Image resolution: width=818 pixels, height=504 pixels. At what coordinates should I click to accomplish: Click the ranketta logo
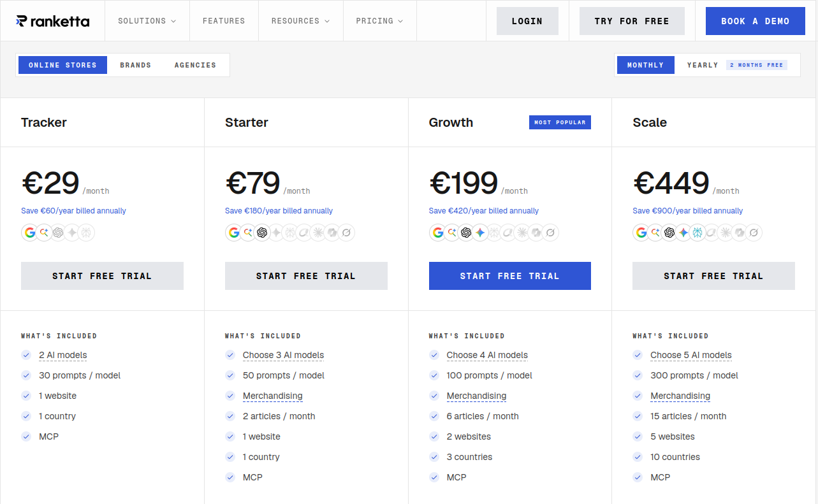point(53,21)
